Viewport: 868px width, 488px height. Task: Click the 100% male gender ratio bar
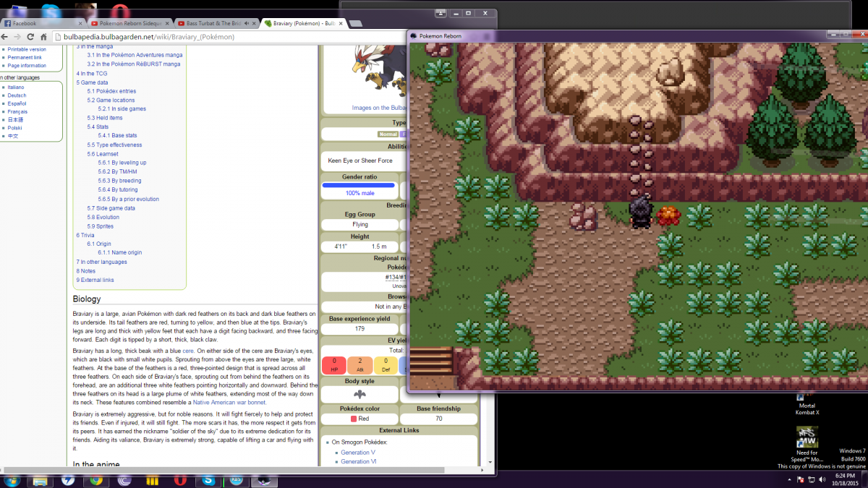pyautogui.click(x=359, y=185)
